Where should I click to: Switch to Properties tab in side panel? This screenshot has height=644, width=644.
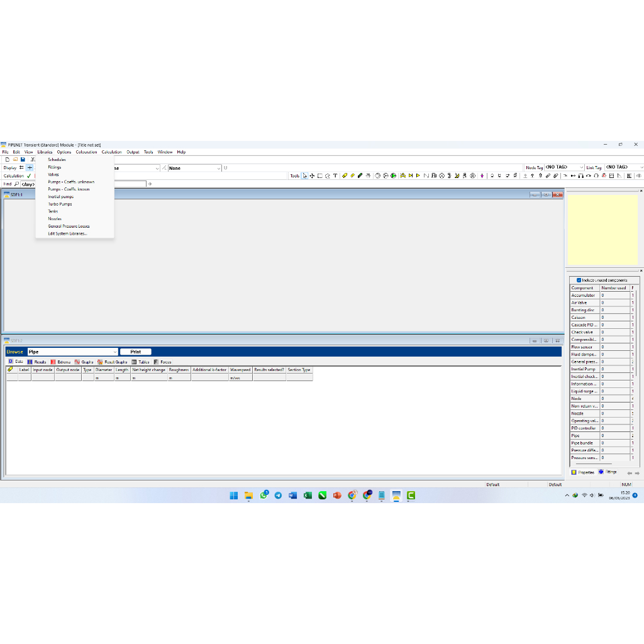coord(583,472)
